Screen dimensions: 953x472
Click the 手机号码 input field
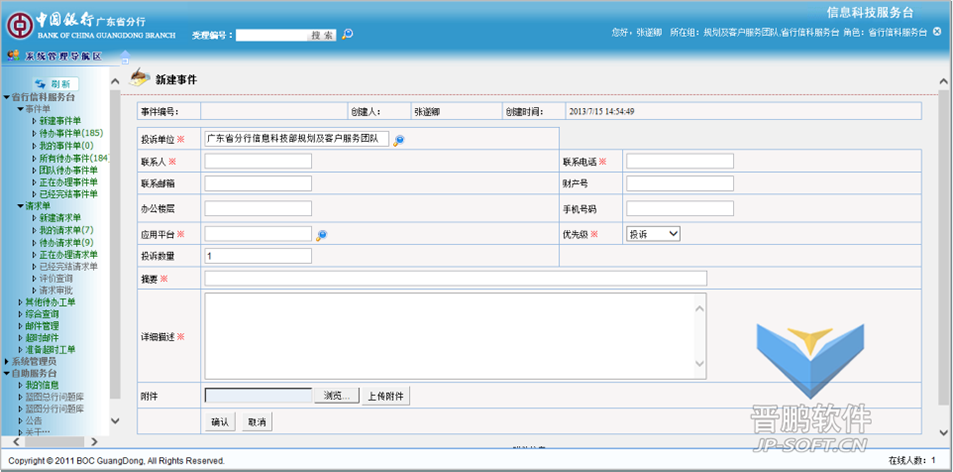click(x=680, y=208)
